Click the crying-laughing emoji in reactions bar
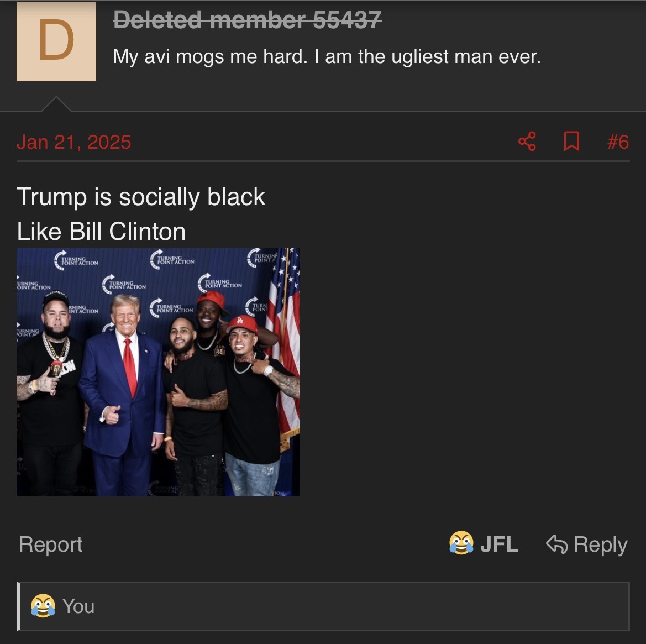Image resolution: width=646 pixels, height=644 pixels. click(43, 606)
